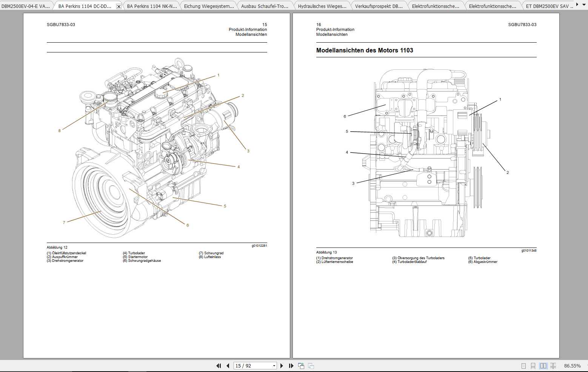Switch to single page view

tap(523, 366)
